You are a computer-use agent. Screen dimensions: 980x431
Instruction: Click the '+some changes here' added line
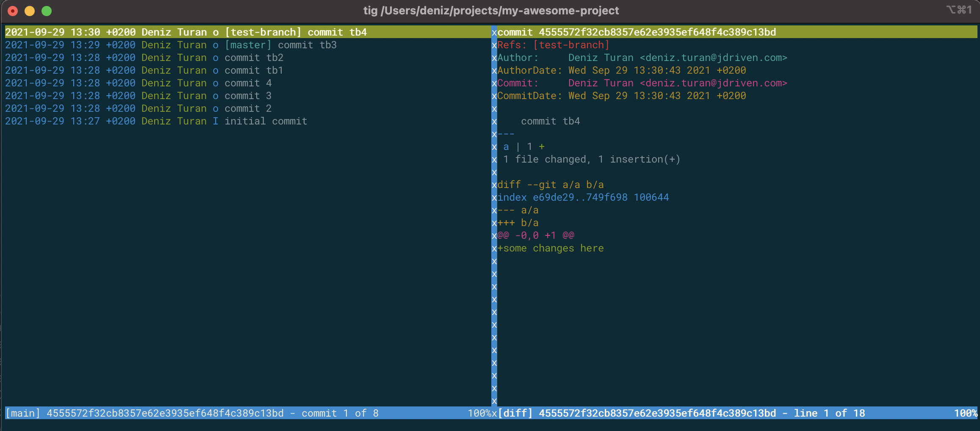551,248
